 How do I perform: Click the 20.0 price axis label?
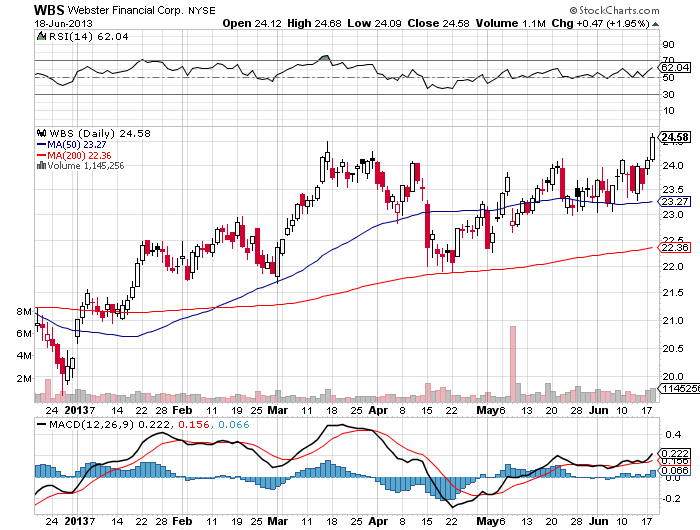(x=673, y=376)
